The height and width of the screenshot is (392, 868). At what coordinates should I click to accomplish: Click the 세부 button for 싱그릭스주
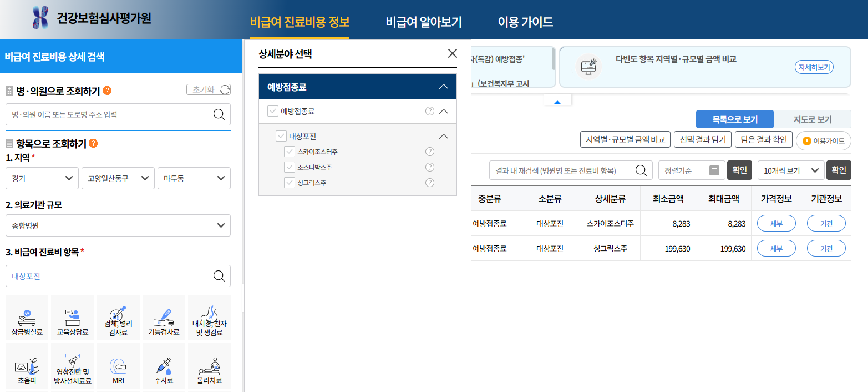tap(776, 248)
